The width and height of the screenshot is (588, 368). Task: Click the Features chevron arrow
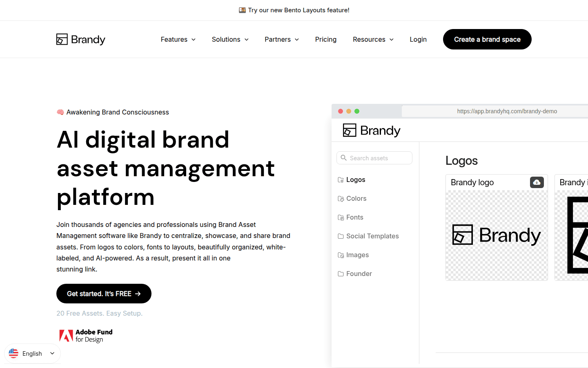194,40
